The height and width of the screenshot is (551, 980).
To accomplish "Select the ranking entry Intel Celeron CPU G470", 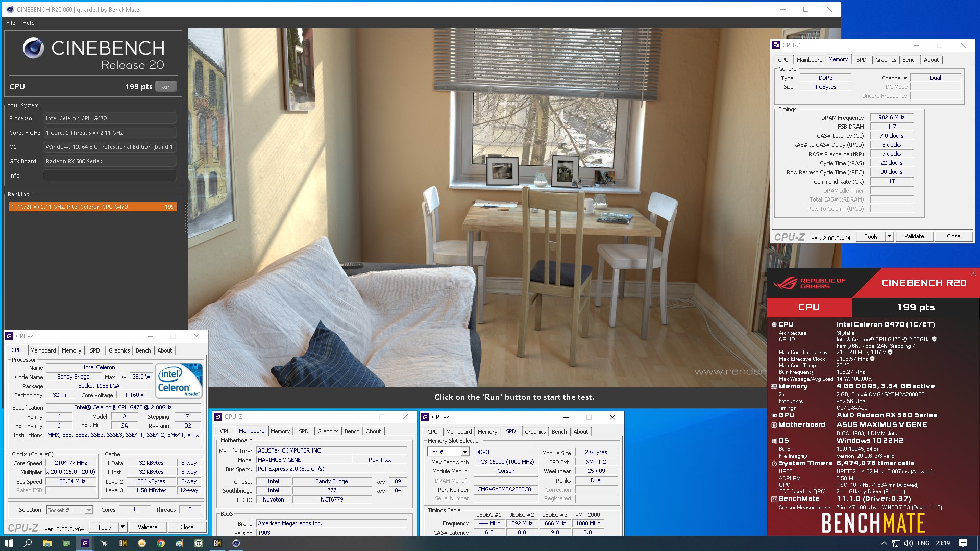I will (x=93, y=207).
